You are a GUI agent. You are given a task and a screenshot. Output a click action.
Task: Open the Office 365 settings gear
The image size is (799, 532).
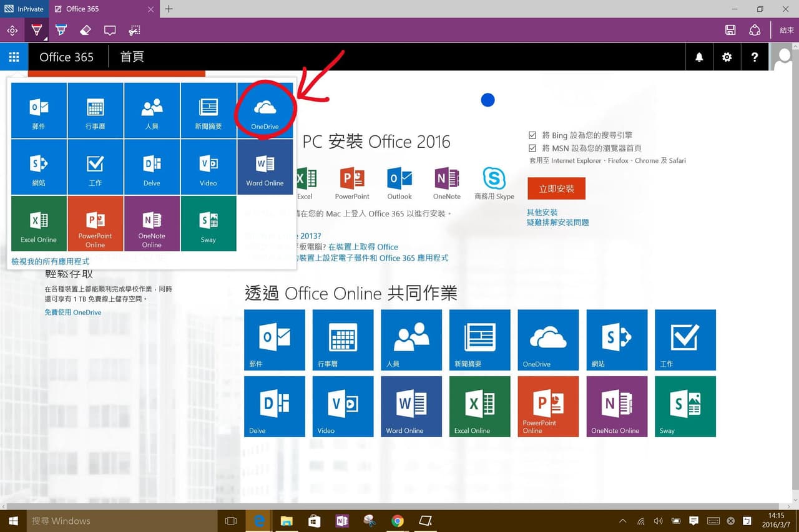[727, 57]
